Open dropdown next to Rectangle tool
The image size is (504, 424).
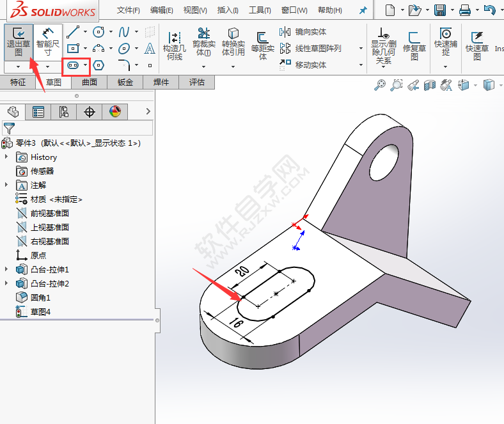click(85, 49)
